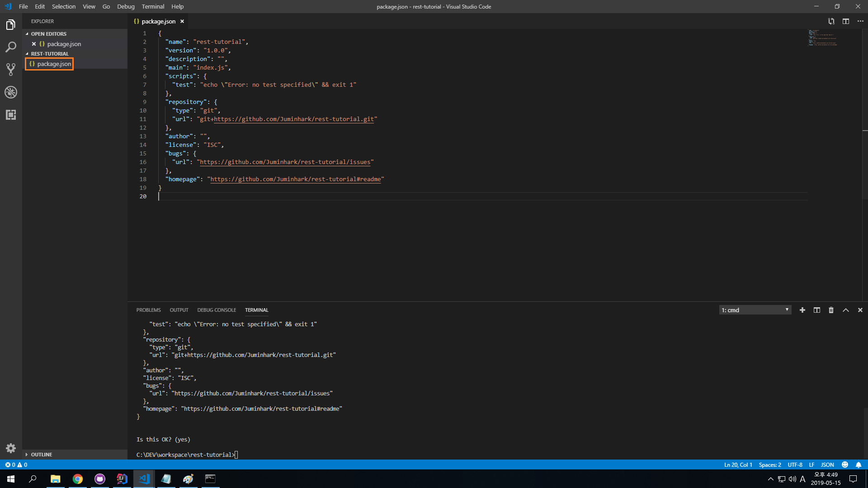This screenshot has width=868, height=488.
Task: Select the Terminal panel tab
Action: [x=256, y=310]
